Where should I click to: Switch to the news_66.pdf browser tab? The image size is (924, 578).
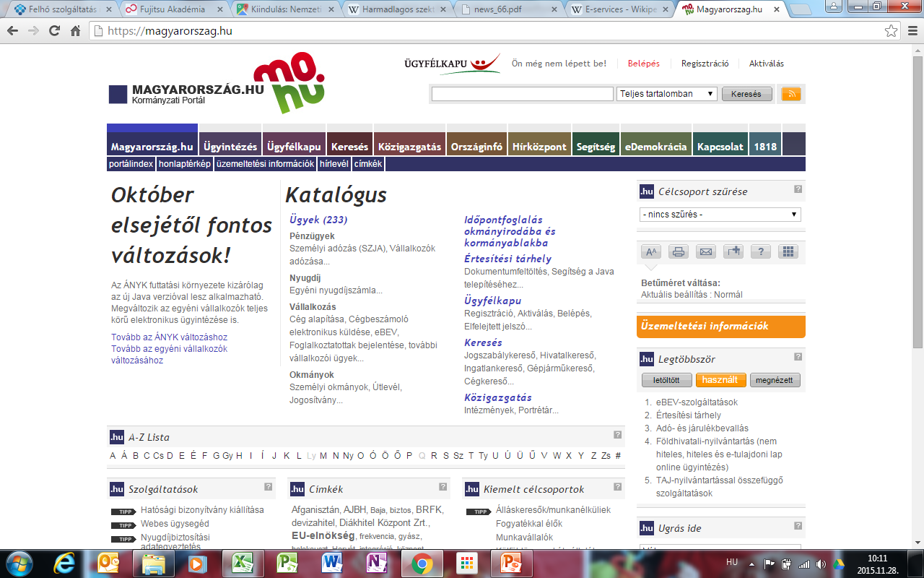pyautogui.click(x=508, y=10)
